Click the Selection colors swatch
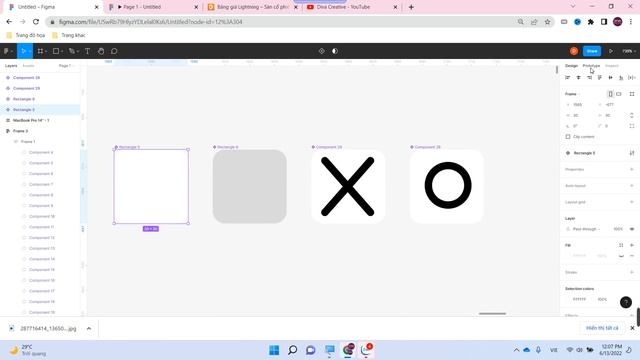The width and height of the screenshot is (640, 360). [568, 299]
